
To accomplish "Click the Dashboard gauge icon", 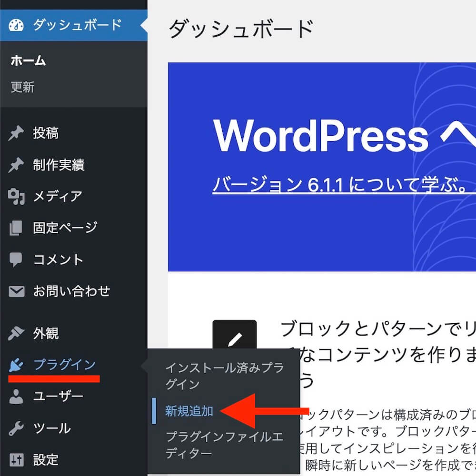I will click(x=16, y=25).
